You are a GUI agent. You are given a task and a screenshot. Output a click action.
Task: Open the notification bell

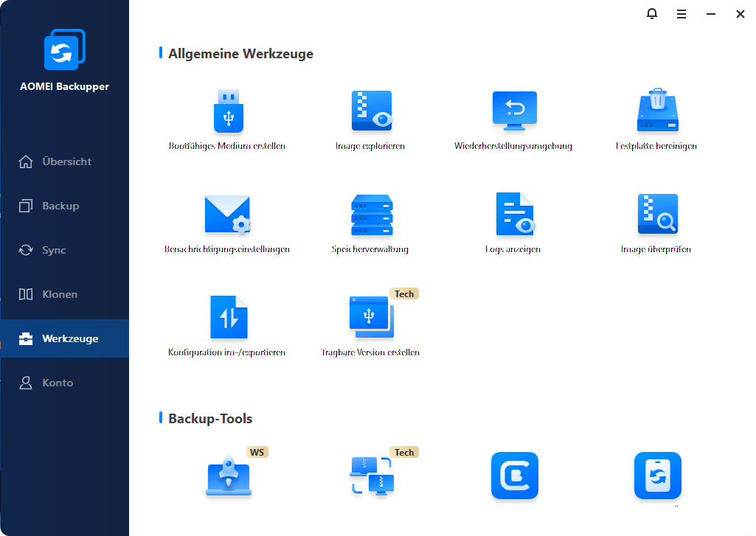pos(652,14)
